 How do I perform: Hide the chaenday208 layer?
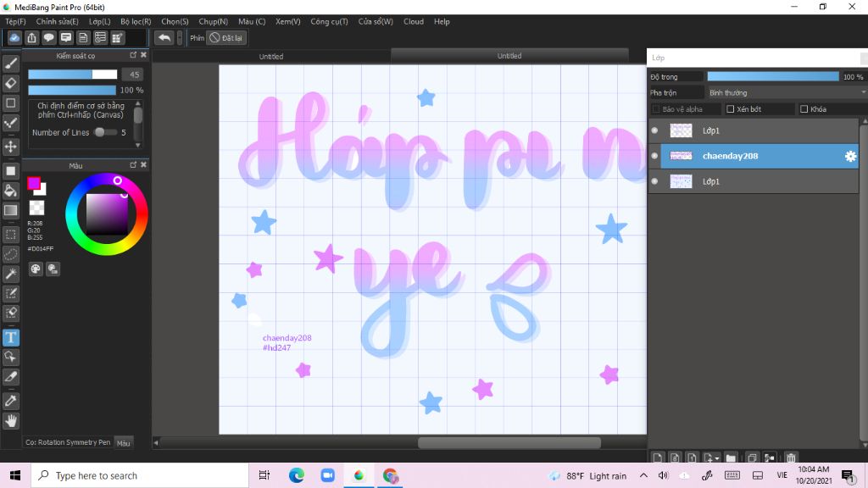pyautogui.click(x=655, y=156)
